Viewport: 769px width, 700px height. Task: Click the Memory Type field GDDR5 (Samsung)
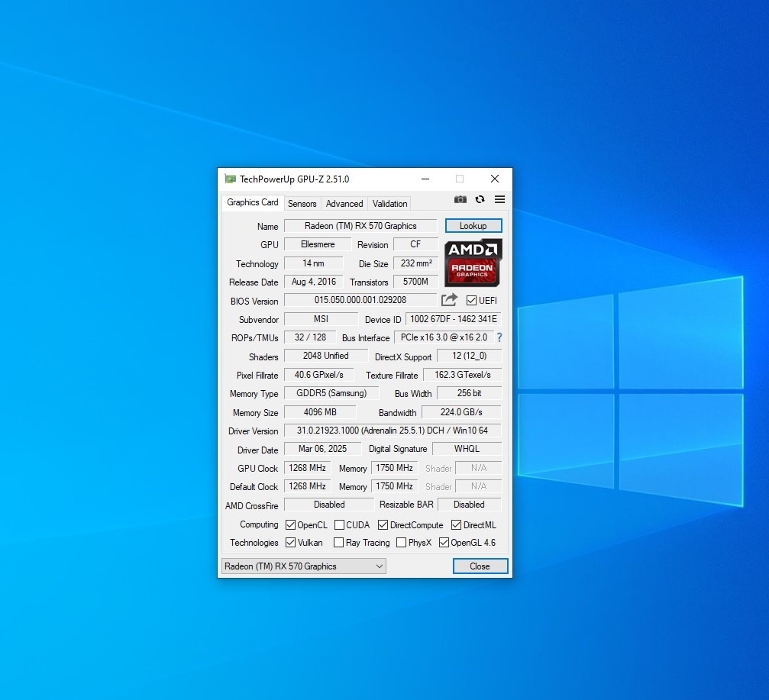(331, 393)
